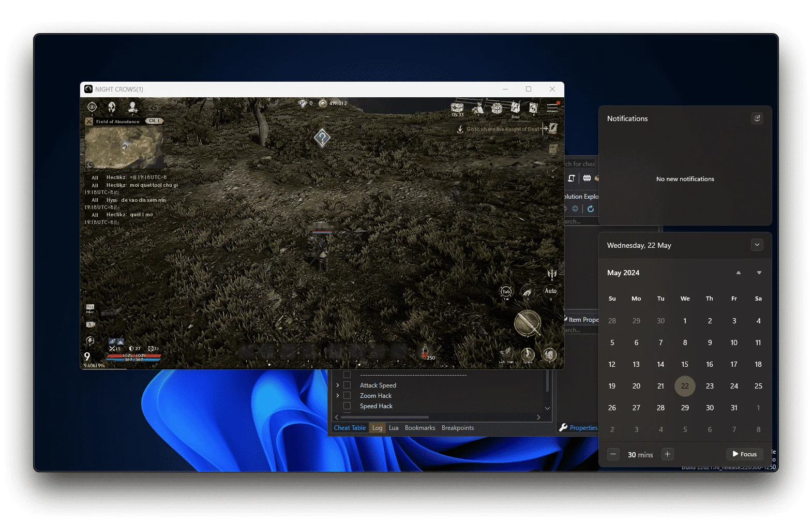Open the skill book icon labeled K
This screenshot has height=522, width=812.
click(533, 108)
